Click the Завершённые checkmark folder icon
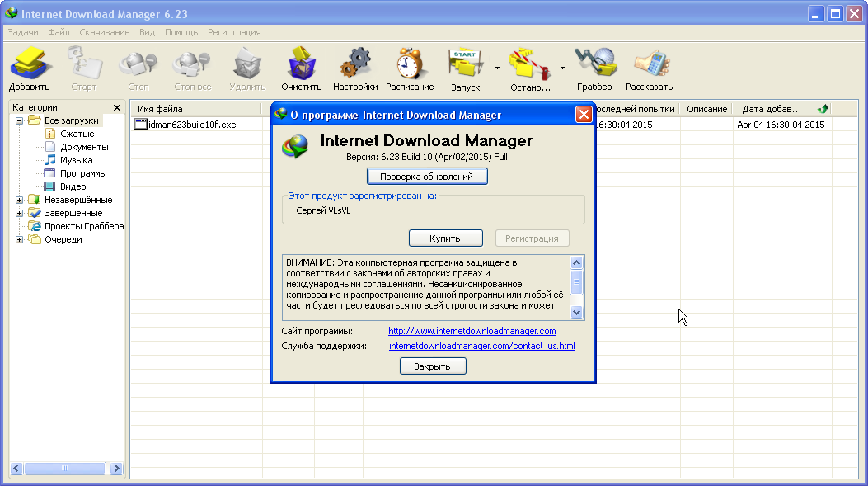Viewport: 868px width, 486px height. (x=35, y=213)
